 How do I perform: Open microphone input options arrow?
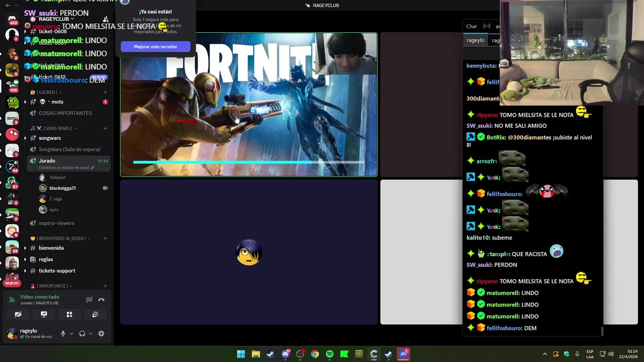[x=71, y=333]
